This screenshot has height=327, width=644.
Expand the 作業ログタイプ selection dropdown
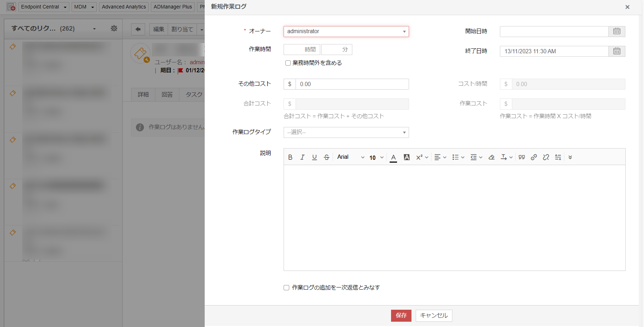click(x=346, y=132)
